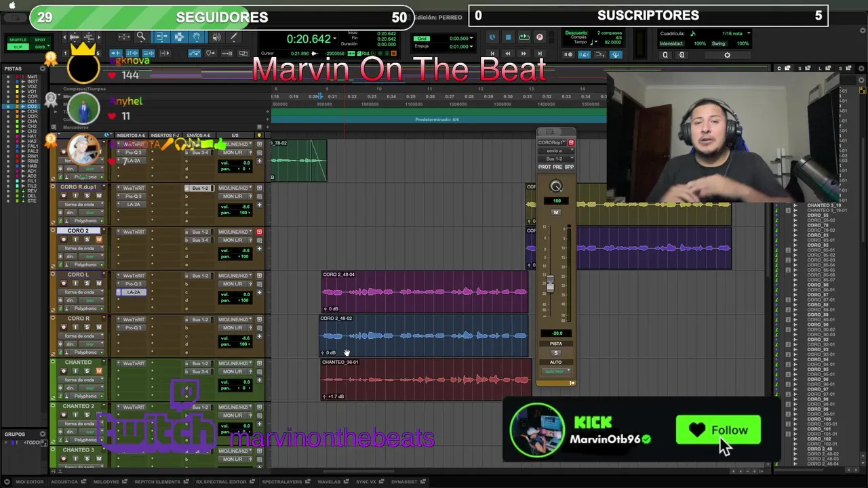The image size is (868, 488).
Task: Unmute the CHANTEO track
Action: click(98, 371)
